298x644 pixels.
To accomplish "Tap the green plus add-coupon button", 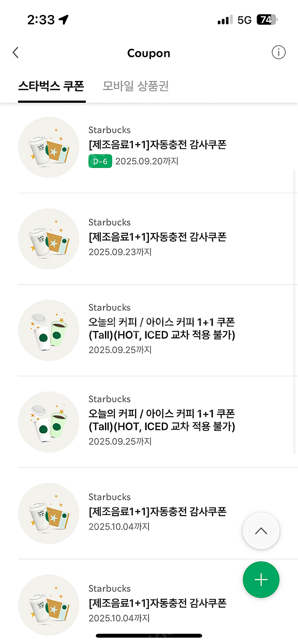I will [x=261, y=580].
